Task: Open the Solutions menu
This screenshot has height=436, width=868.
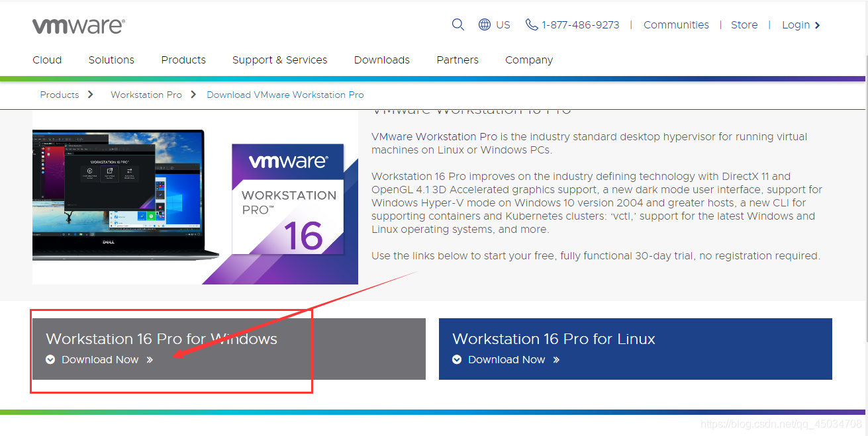Action: 111,60
